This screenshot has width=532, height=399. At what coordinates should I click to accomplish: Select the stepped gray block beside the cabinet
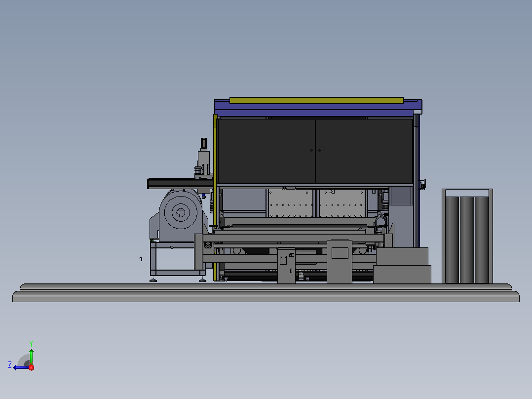coord(402,266)
